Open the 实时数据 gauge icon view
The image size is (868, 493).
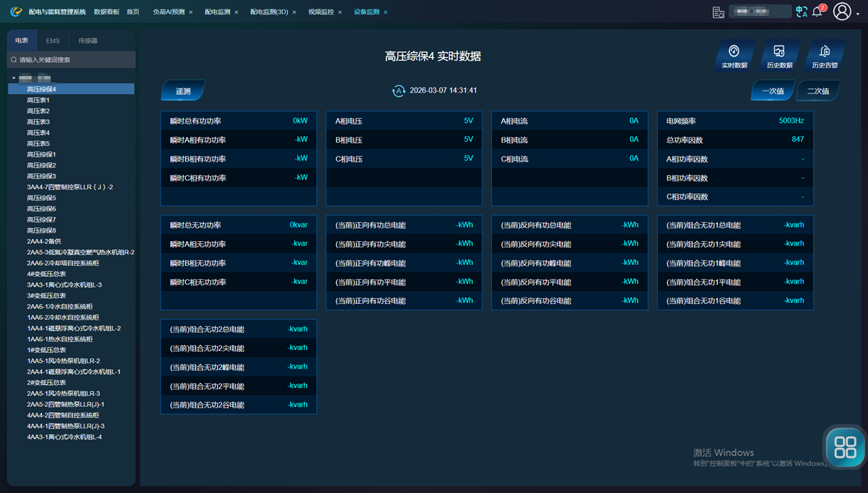[x=734, y=56]
